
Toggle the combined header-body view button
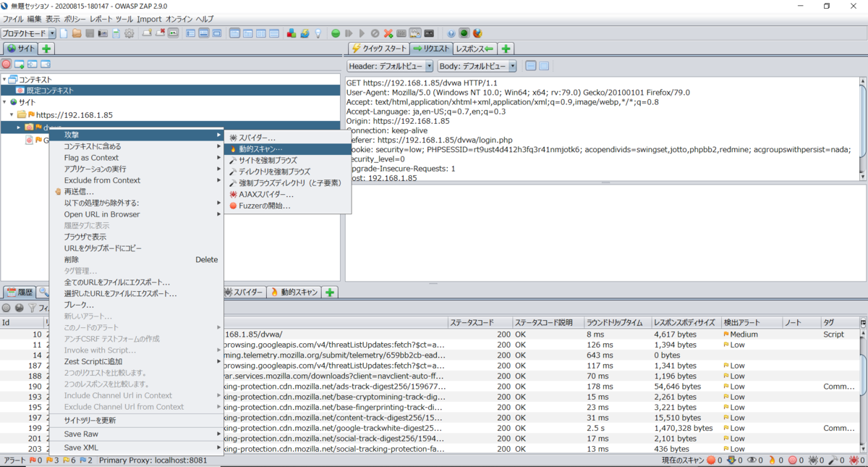coord(544,66)
